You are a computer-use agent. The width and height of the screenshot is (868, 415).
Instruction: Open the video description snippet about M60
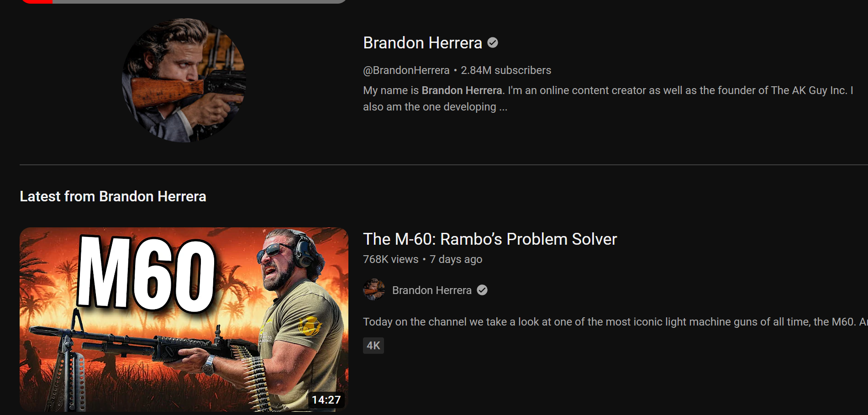pyautogui.click(x=615, y=322)
